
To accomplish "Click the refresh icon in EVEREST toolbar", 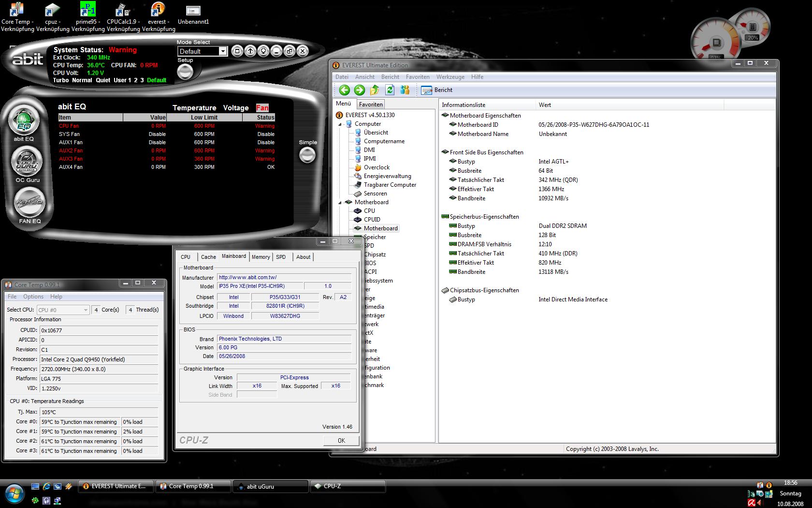I will [390, 90].
